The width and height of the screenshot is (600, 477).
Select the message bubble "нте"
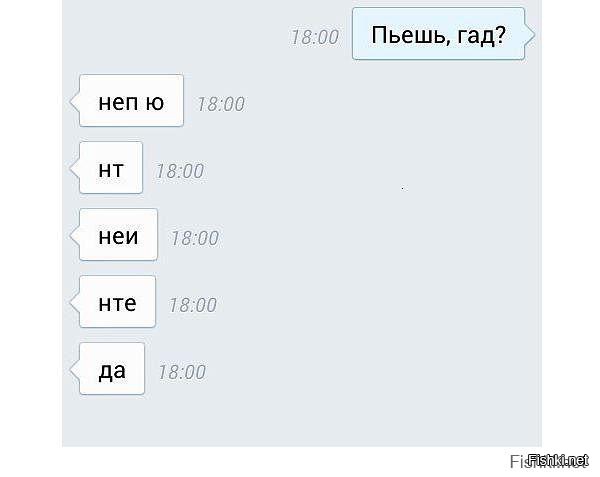[117, 301]
